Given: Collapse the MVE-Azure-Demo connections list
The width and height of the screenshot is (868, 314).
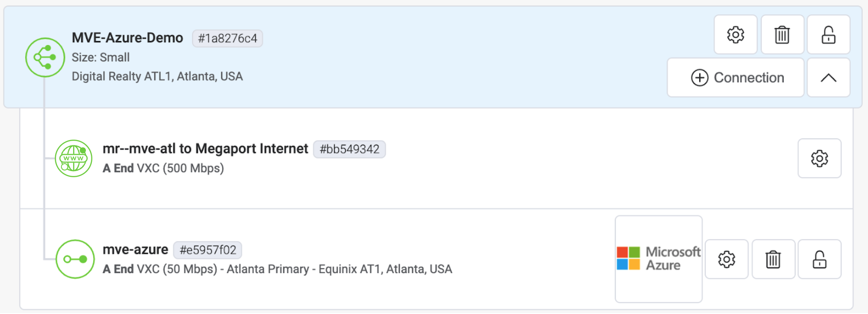Looking at the screenshot, I should (828, 78).
